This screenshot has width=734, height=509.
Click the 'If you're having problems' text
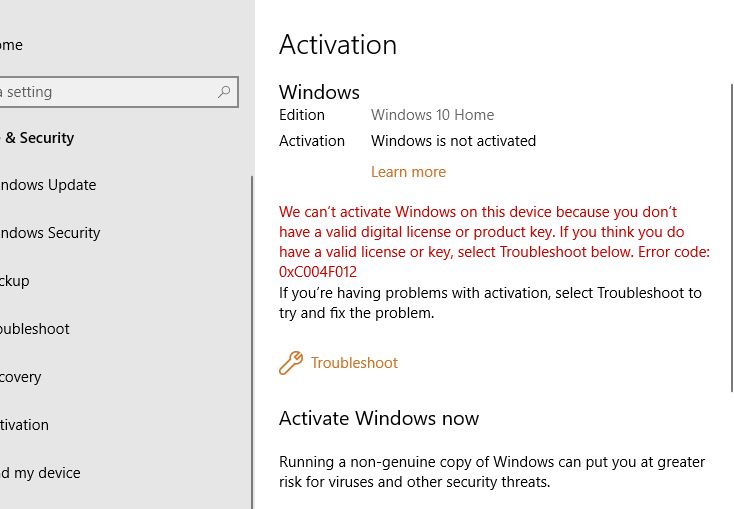pyautogui.click(x=490, y=302)
